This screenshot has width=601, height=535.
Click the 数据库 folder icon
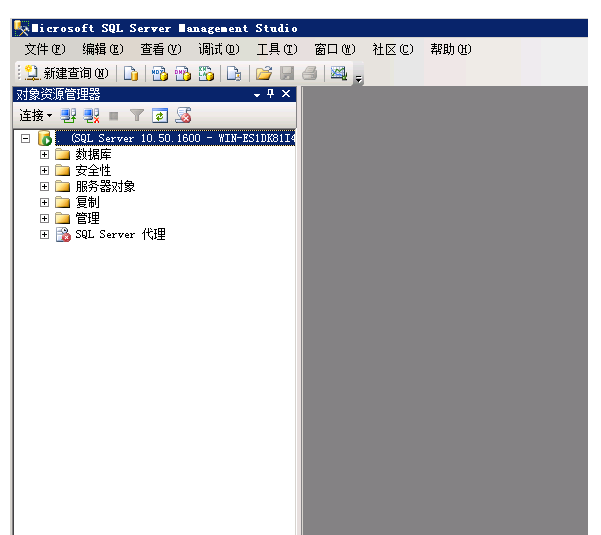click(62, 154)
